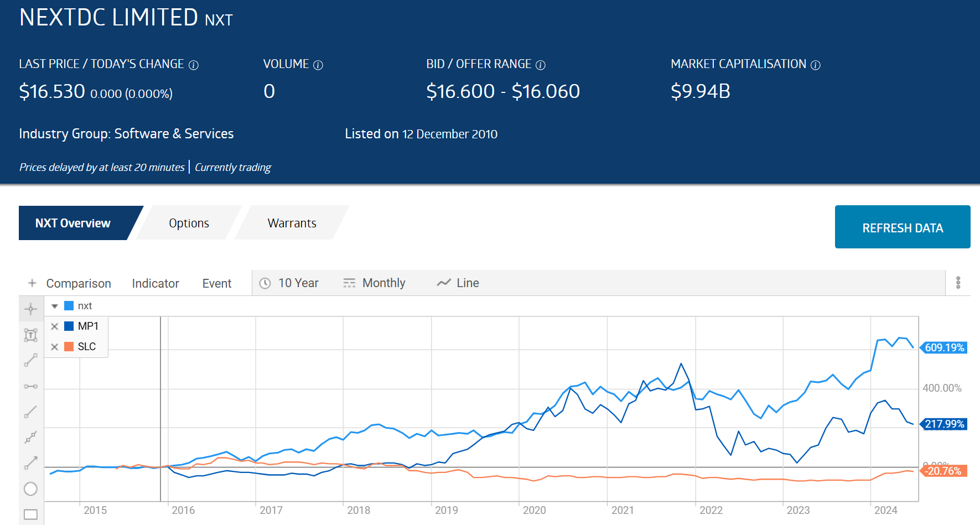This screenshot has height=525, width=980.
Task: Select the horizontal line tool
Action: [x=31, y=386]
